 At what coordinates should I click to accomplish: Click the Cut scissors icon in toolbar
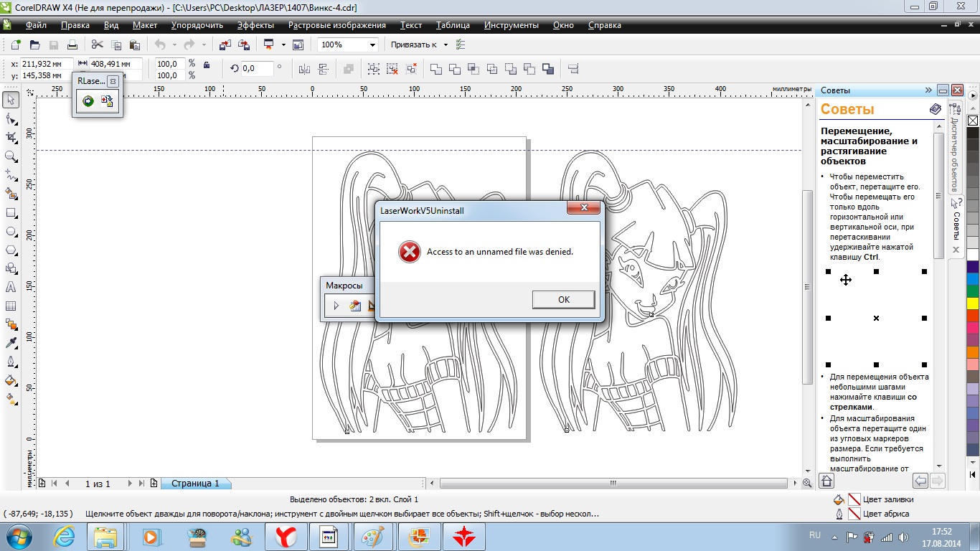pos(97,44)
